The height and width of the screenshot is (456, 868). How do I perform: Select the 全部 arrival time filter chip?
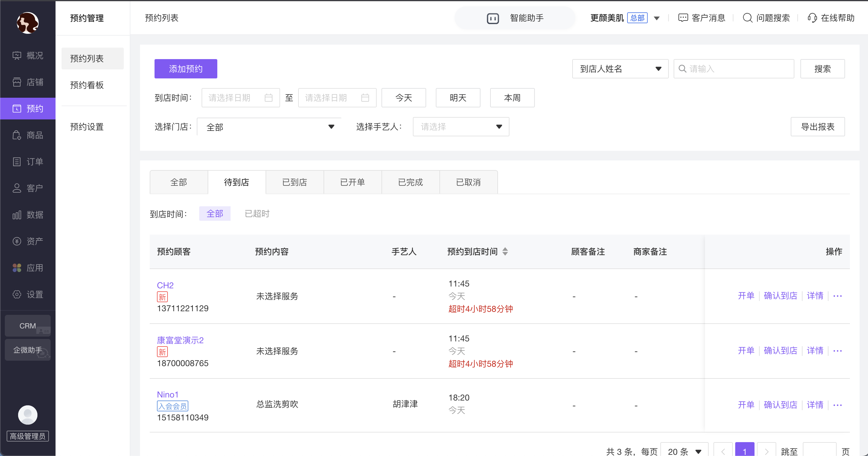coord(215,214)
